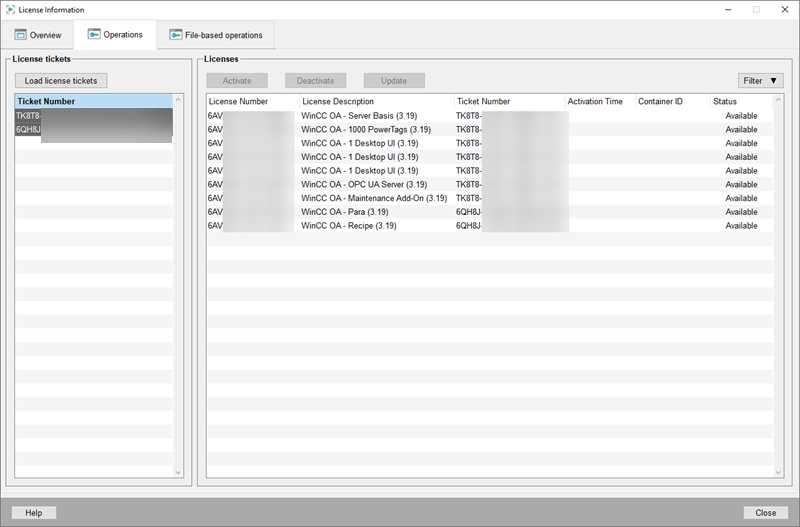The width and height of the screenshot is (800, 527).
Task: Click scroll up arrow in License tickets list
Action: (178, 99)
